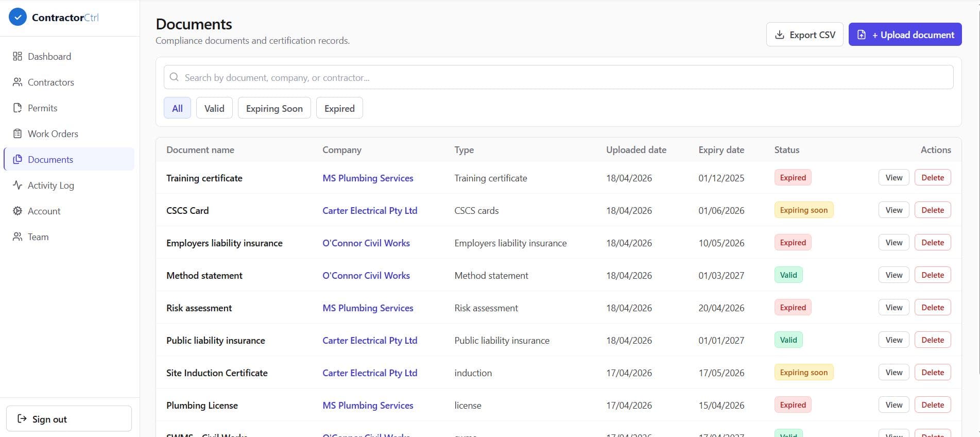View the CSCS Card document

(894, 210)
